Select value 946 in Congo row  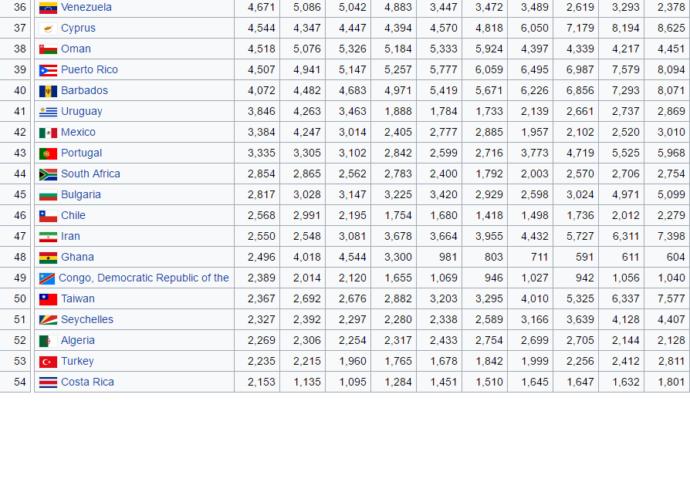pos(494,278)
